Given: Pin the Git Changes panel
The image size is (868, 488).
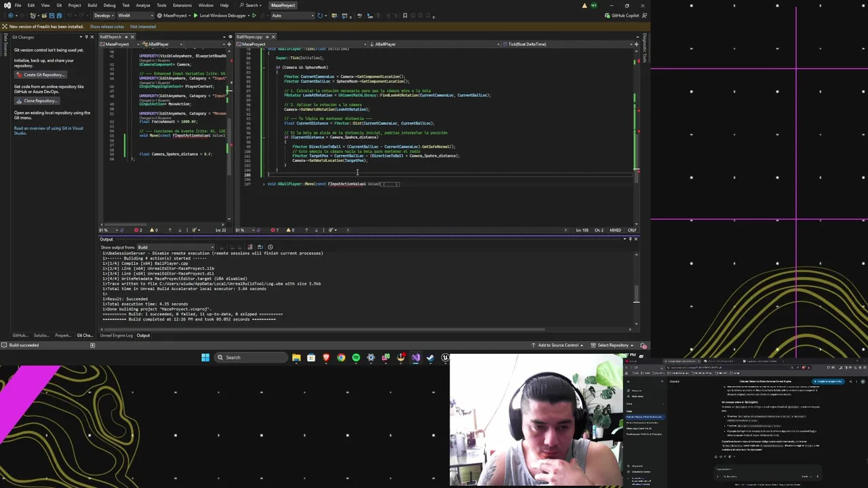Looking at the screenshot, I should [87, 37].
